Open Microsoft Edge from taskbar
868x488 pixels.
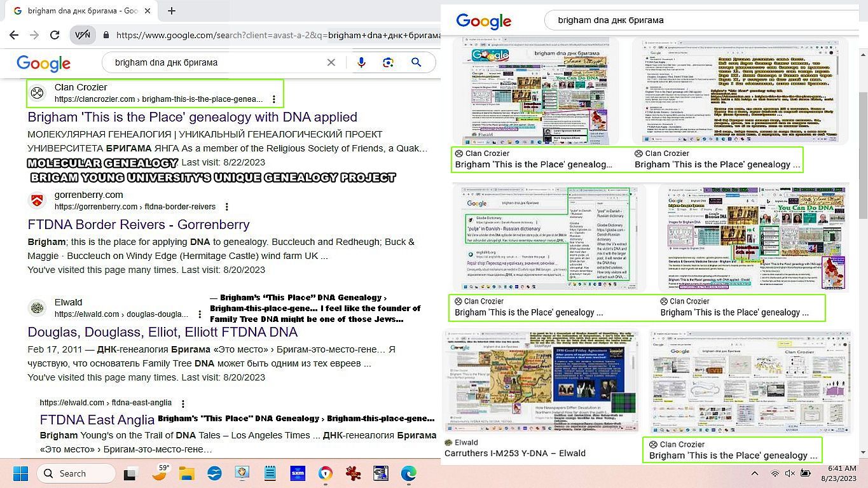tap(408, 473)
